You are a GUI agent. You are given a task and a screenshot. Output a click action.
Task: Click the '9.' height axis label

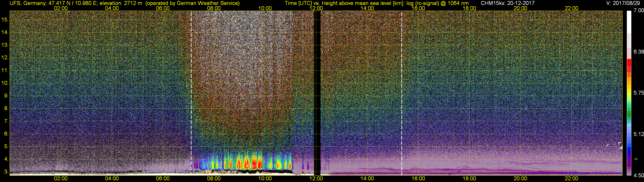click(6, 96)
